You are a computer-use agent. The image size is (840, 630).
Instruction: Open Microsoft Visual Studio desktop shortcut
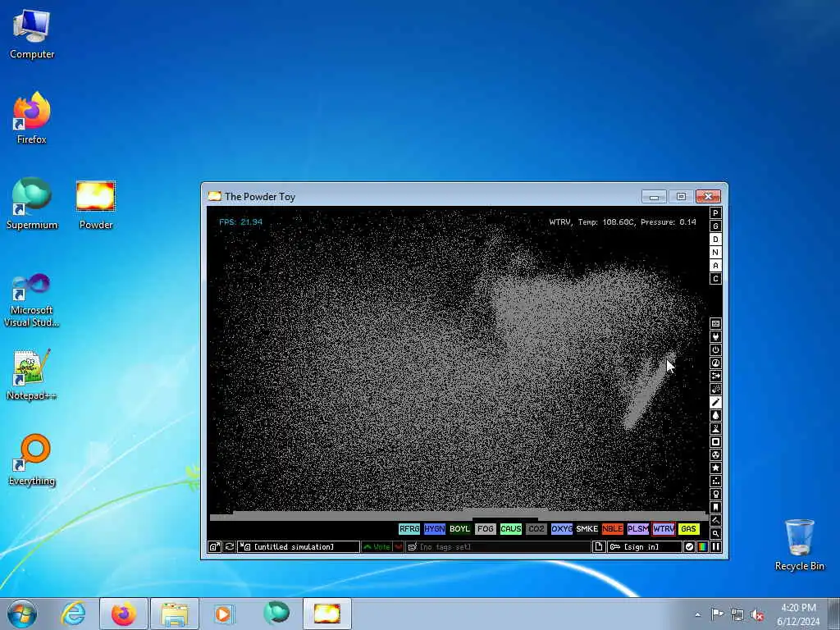click(x=32, y=300)
